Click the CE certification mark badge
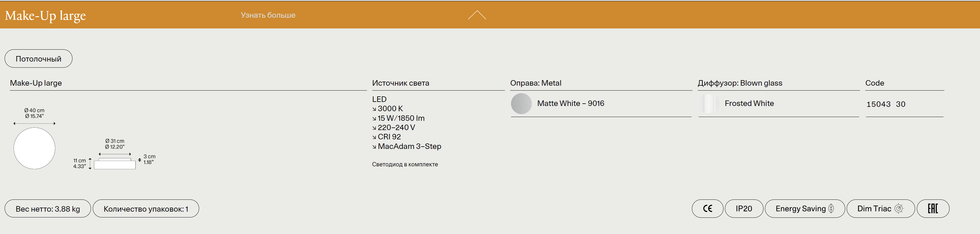 (x=707, y=208)
